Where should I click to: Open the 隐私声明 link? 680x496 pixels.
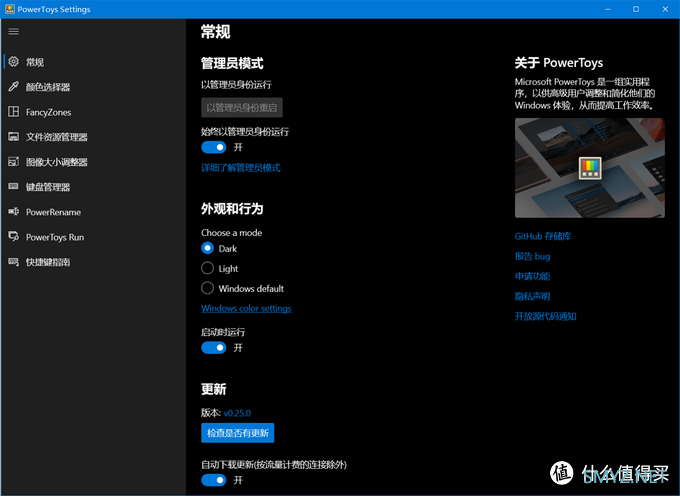tap(532, 296)
